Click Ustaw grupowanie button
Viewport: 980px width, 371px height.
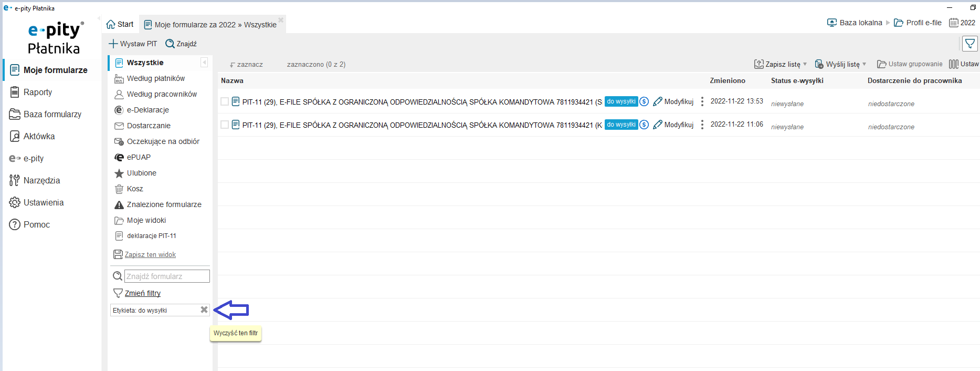tap(910, 64)
